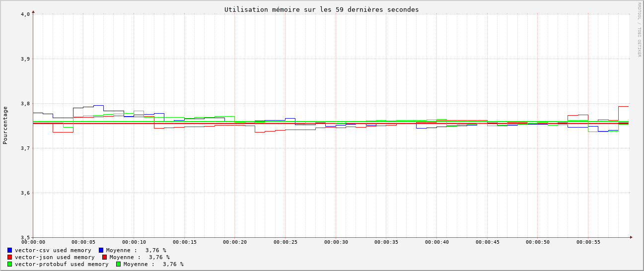Screen dimensions: 644x271
Task: Click the '00:00:05' time axis label
Action: pos(83,242)
